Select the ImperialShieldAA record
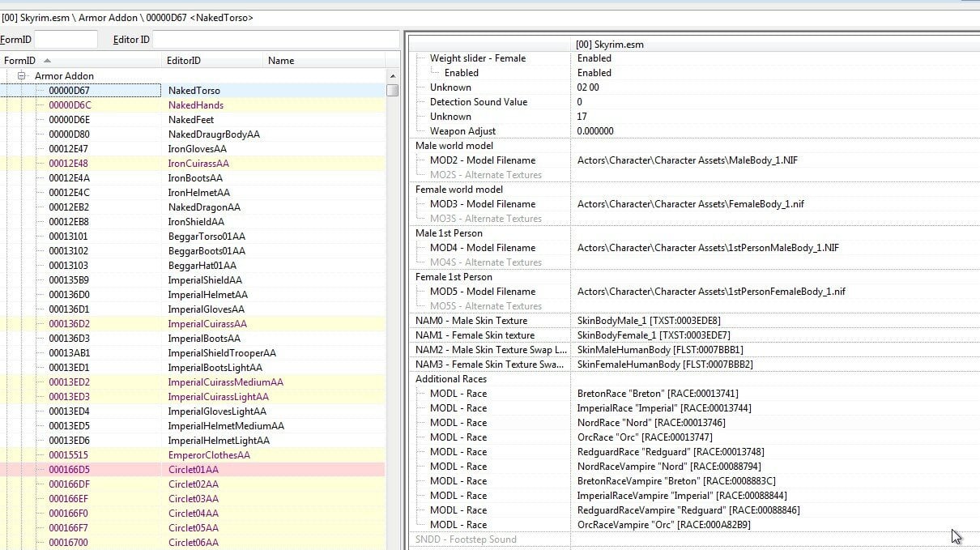Screen dimensions: 980x550 click(193, 280)
